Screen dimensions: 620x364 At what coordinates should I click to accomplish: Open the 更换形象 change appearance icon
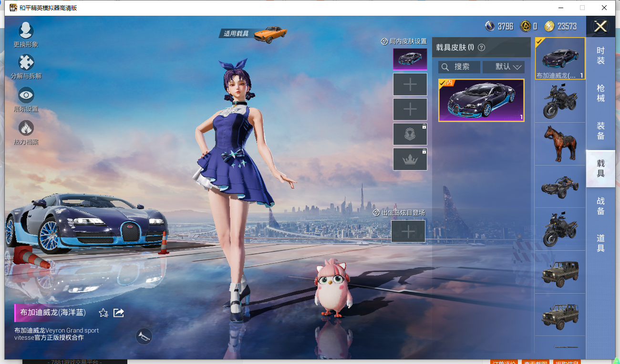click(x=26, y=30)
